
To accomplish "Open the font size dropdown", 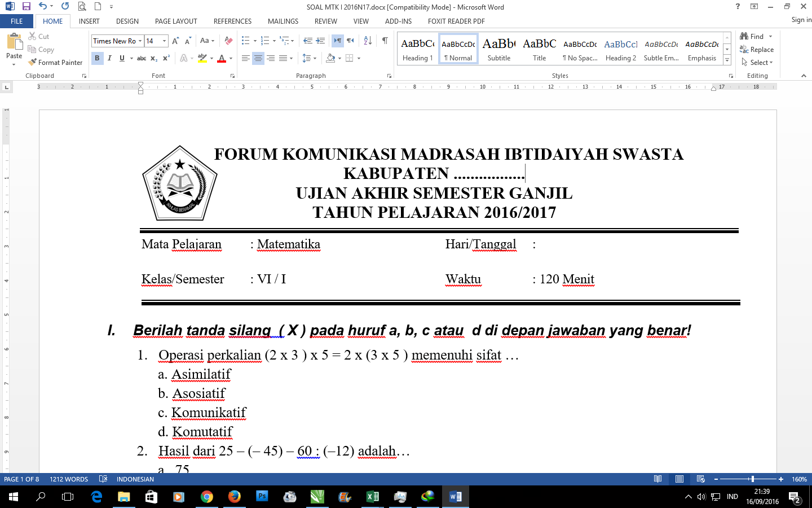I will click(165, 41).
